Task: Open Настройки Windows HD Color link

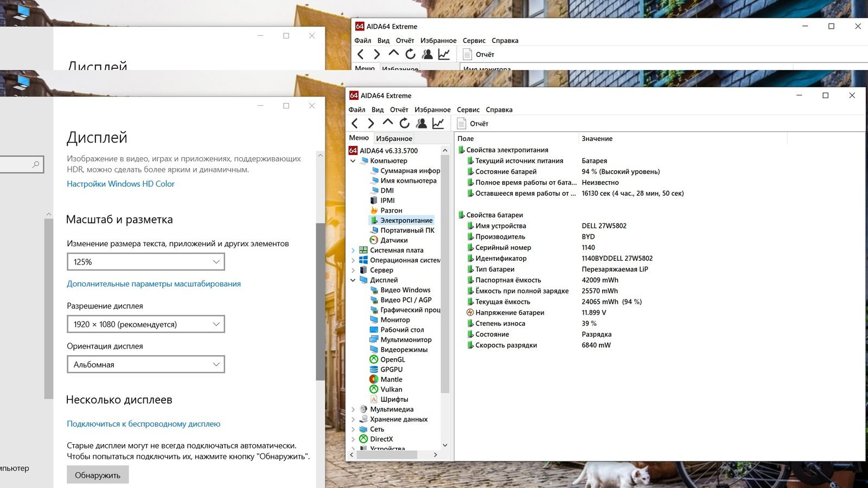Action: click(x=120, y=184)
